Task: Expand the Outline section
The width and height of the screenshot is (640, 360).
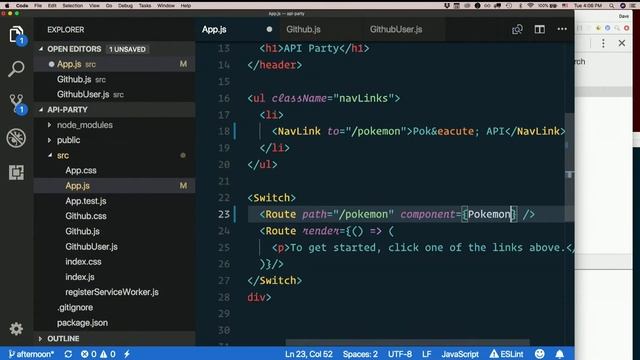Action: point(40,339)
